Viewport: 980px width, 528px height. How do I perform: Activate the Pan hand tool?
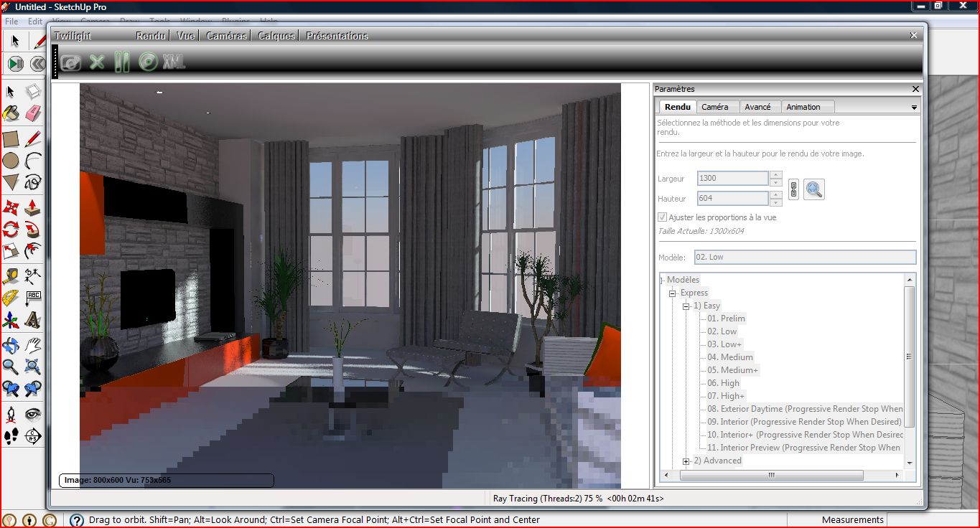click(x=33, y=345)
